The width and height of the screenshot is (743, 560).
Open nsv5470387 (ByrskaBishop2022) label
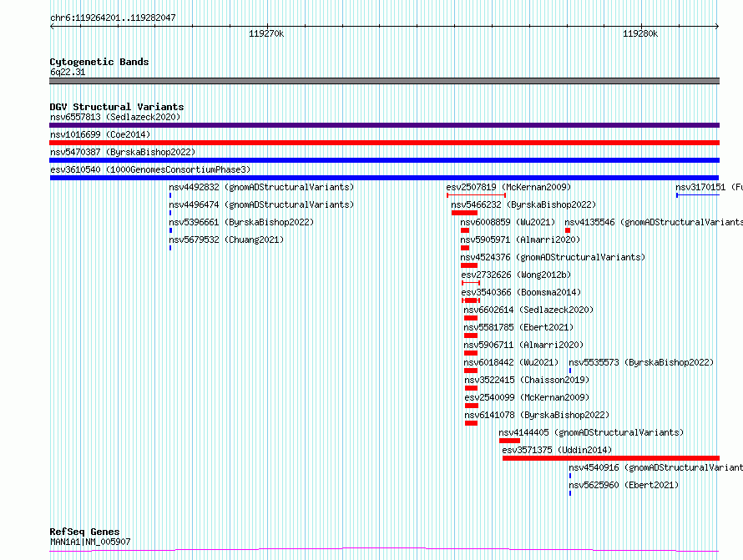coord(123,152)
